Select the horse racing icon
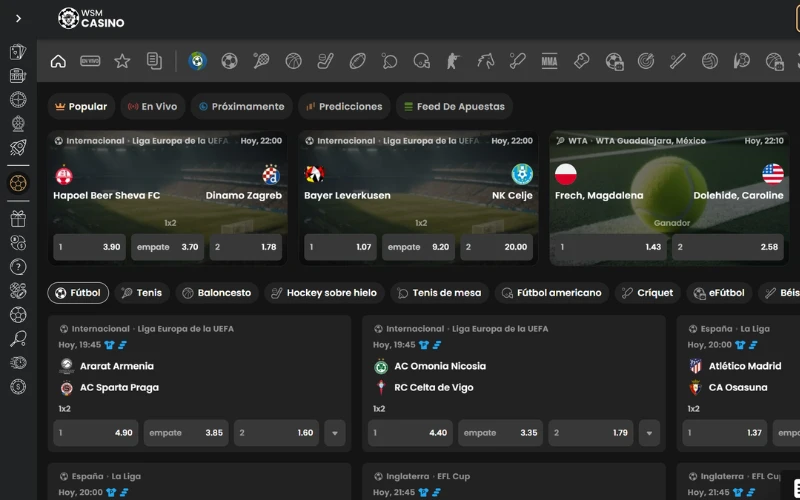 485,61
